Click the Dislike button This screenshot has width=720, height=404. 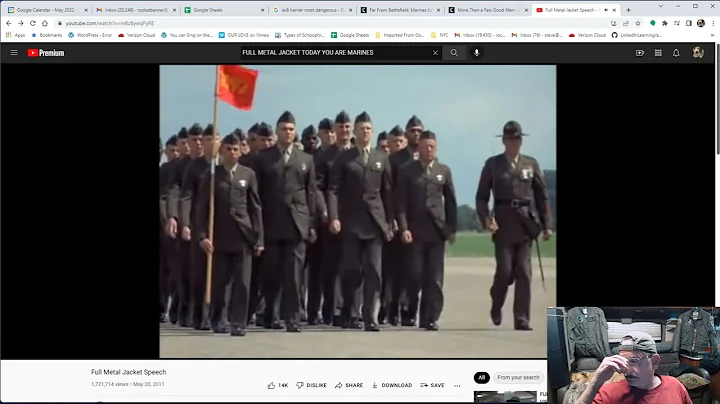point(311,385)
